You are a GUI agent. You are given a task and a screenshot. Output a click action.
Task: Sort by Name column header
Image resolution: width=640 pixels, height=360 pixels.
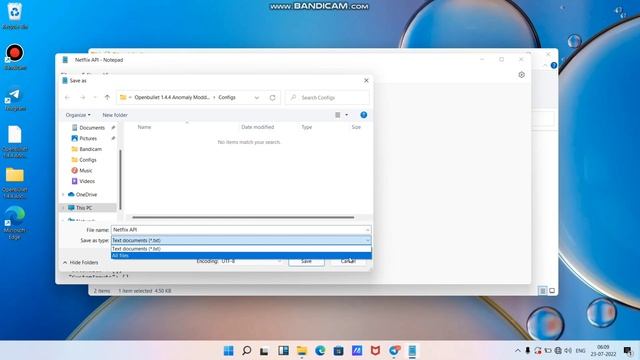(x=144, y=127)
